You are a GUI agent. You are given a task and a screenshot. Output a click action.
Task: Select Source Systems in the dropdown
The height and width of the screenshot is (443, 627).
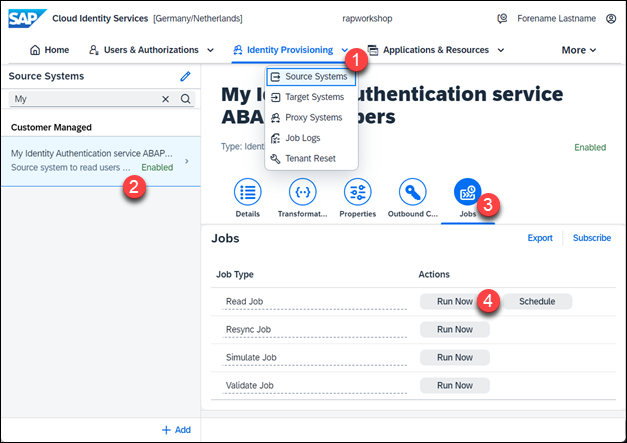click(311, 76)
